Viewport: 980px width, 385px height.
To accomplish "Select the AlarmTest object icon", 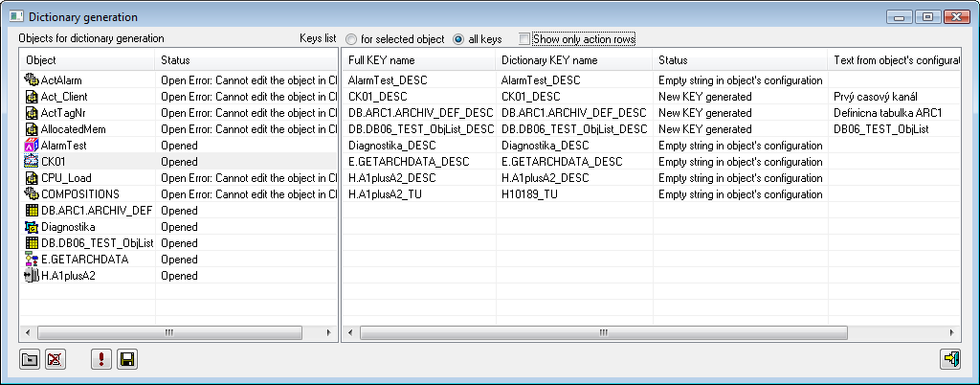I will click(x=33, y=146).
